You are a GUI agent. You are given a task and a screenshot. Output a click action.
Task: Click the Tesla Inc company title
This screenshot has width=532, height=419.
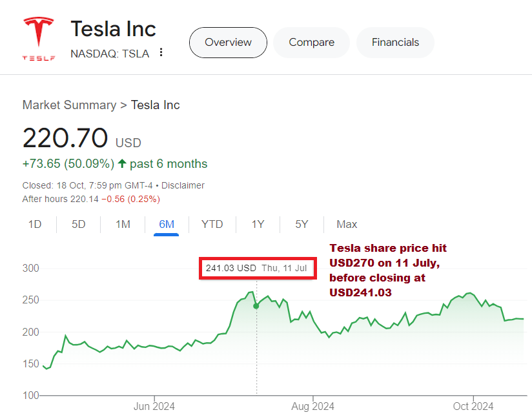point(113,29)
